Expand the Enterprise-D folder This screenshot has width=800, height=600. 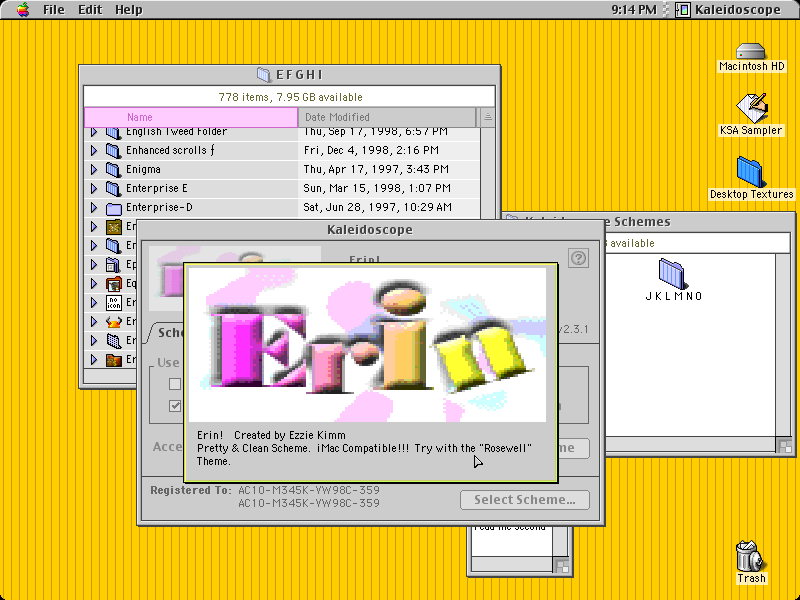pos(94,208)
